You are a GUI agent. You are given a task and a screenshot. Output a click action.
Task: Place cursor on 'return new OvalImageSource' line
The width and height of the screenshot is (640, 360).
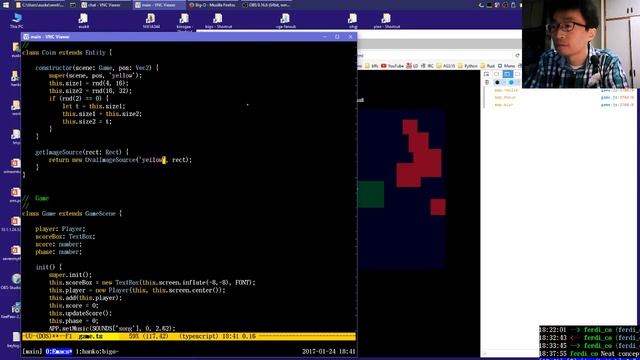coord(120,160)
